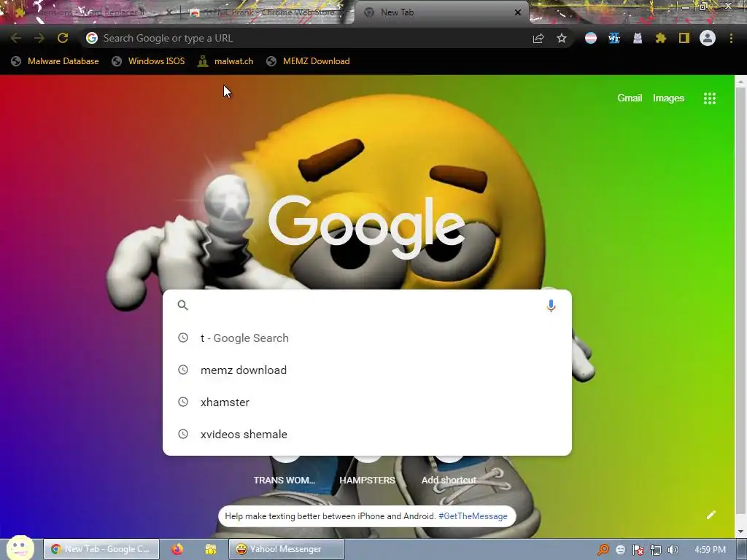This screenshot has height=560, width=747.
Task: Focus the Google search input field
Action: click(367, 306)
